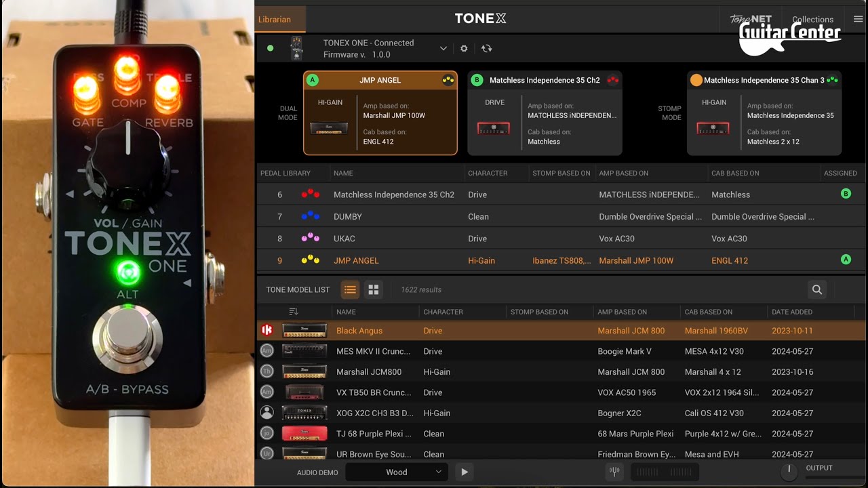Screen dimensions: 868x488
Task: Click green dots on stomp mode card
Action: (832, 80)
